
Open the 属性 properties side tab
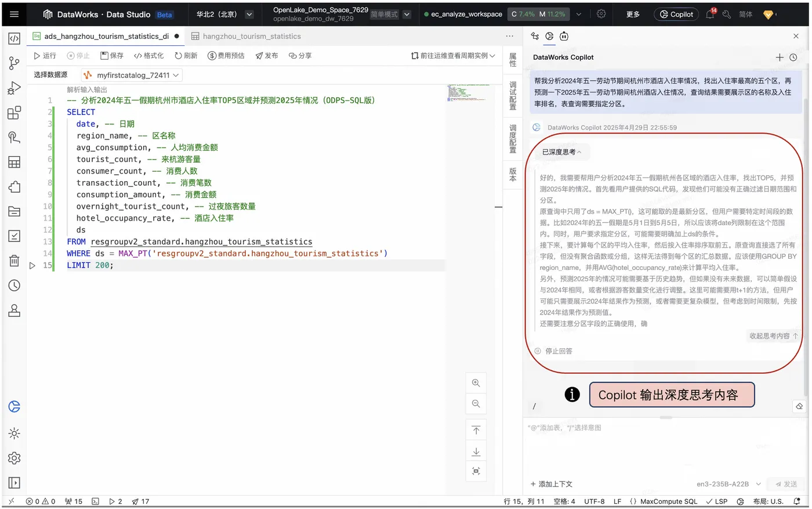click(x=513, y=60)
